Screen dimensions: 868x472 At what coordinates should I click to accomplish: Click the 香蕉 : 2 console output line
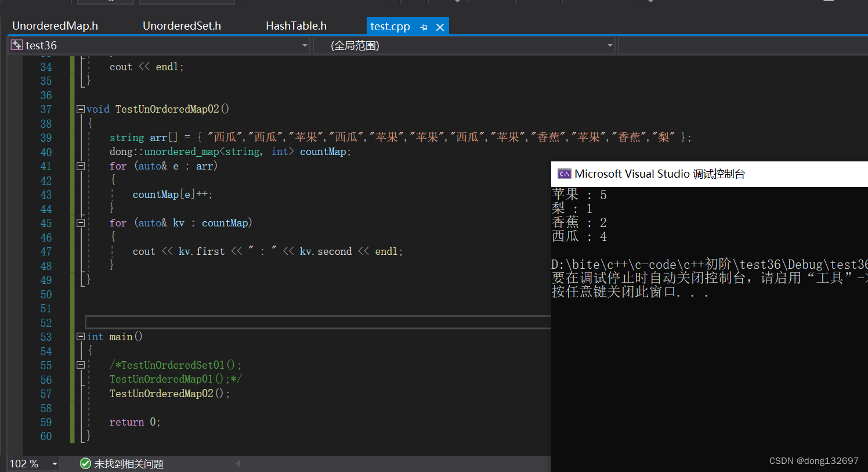coord(579,222)
